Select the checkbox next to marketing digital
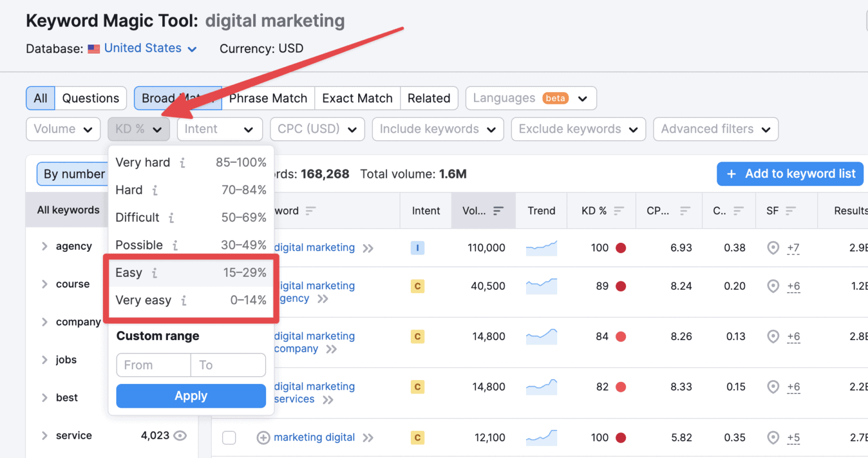The image size is (868, 458). pos(229,437)
